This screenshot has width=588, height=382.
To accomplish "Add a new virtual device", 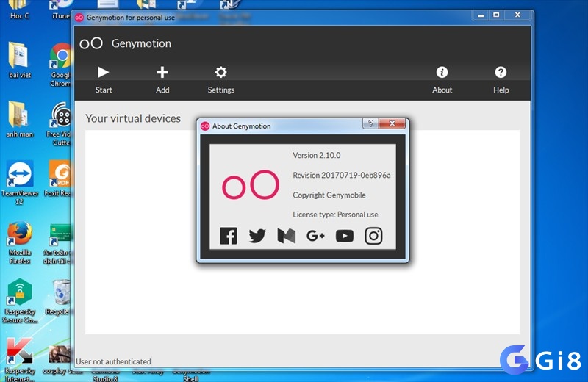I will [x=162, y=79].
